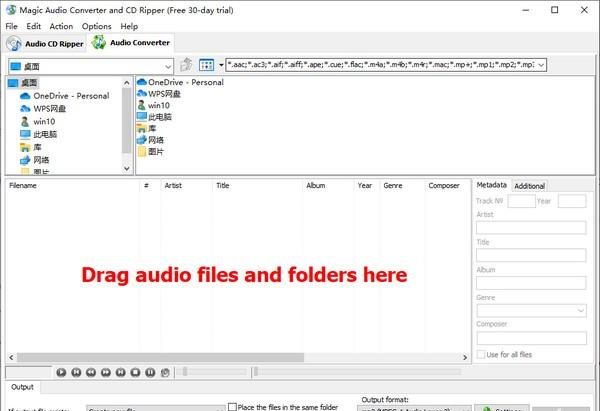Select the Output tab

click(23, 387)
